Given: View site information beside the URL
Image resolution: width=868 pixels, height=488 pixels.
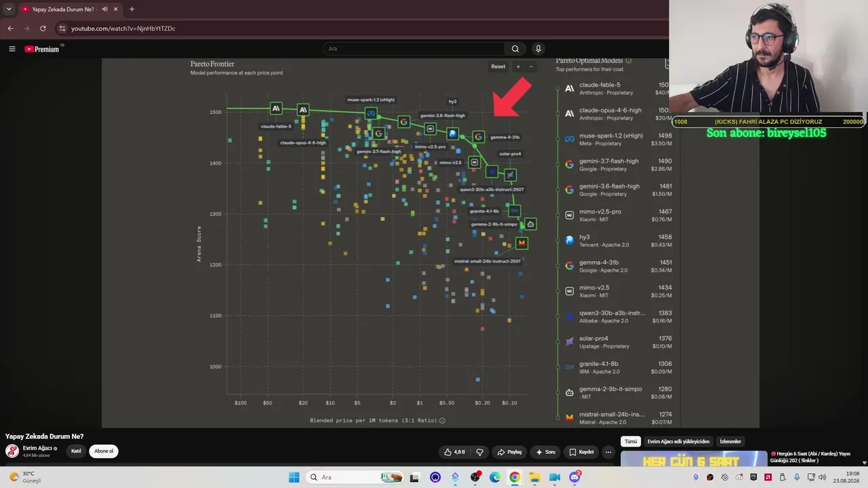Looking at the screenshot, I should tap(62, 28).
